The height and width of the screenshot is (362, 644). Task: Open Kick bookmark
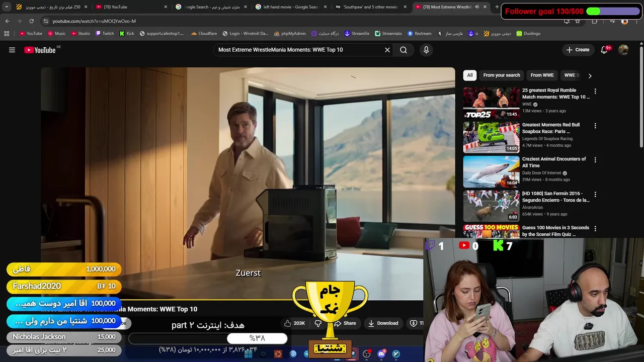pos(127,34)
